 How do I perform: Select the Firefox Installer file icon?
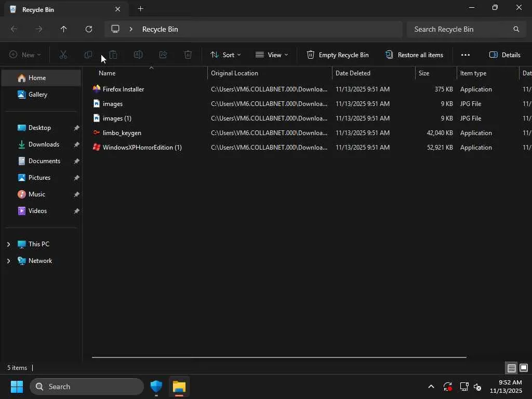tap(97, 89)
